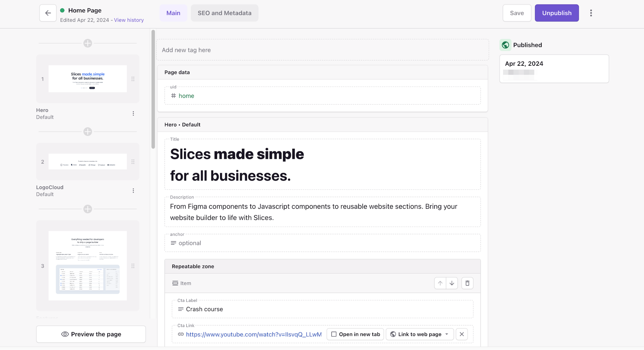Click the Add new tag field
This screenshot has width=644, height=350.
(x=322, y=50)
